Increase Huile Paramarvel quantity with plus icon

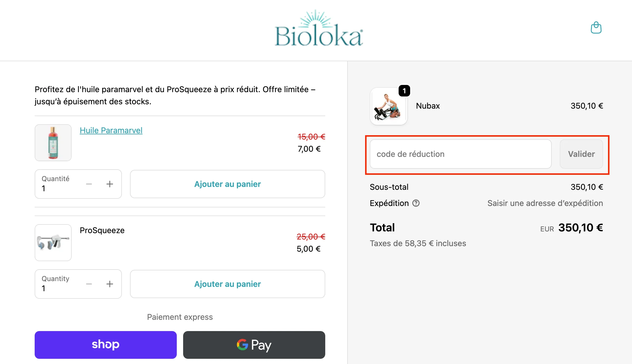[110, 184]
